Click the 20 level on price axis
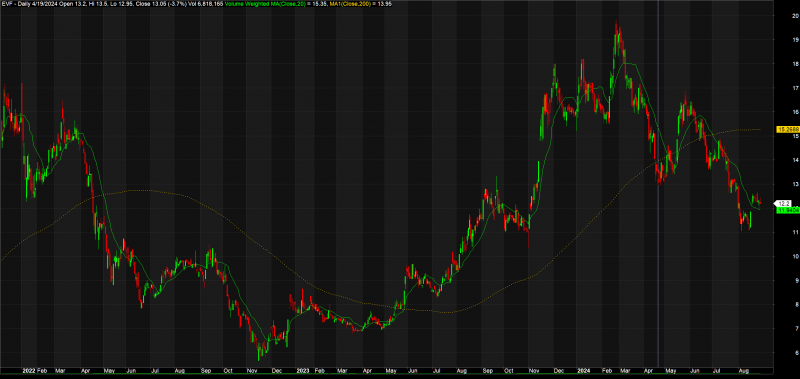This screenshot has width=800, height=379. point(781,15)
